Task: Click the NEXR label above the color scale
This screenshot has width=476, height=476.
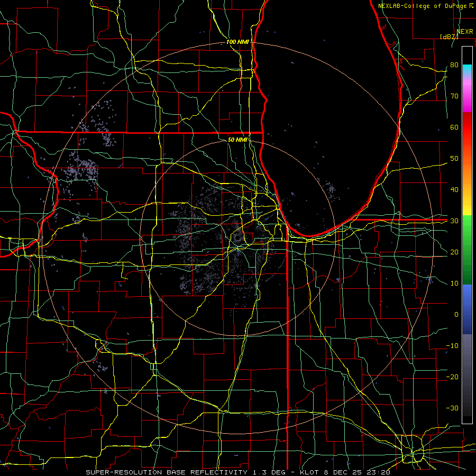Action: pyautogui.click(x=464, y=32)
